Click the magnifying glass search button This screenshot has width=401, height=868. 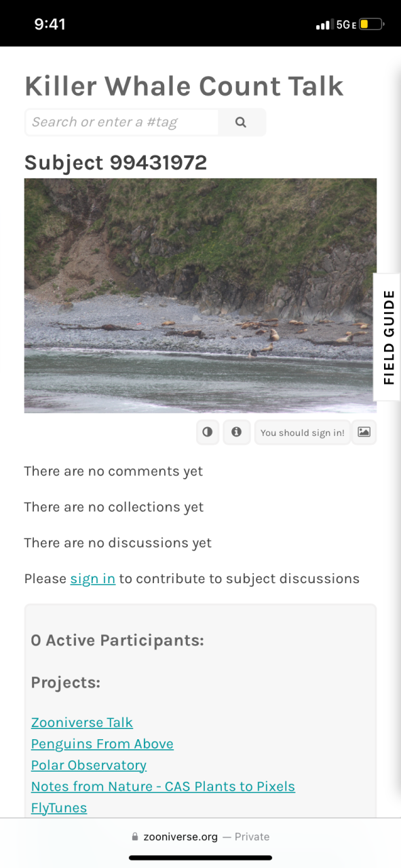pos(241,122)
